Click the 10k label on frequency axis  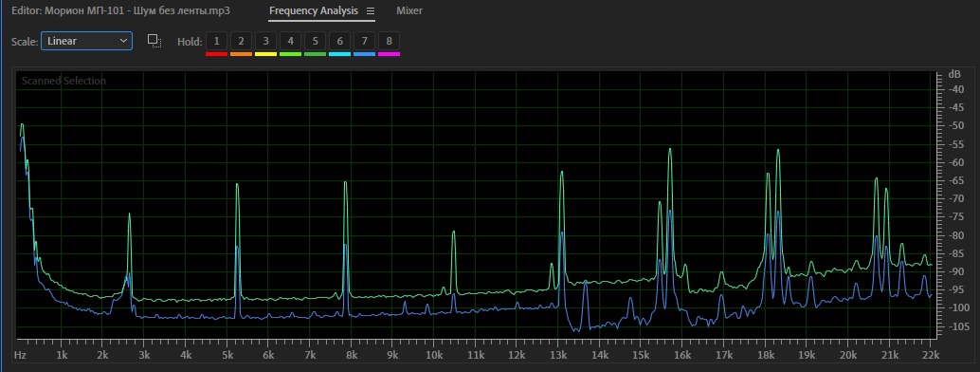(434, 355)
